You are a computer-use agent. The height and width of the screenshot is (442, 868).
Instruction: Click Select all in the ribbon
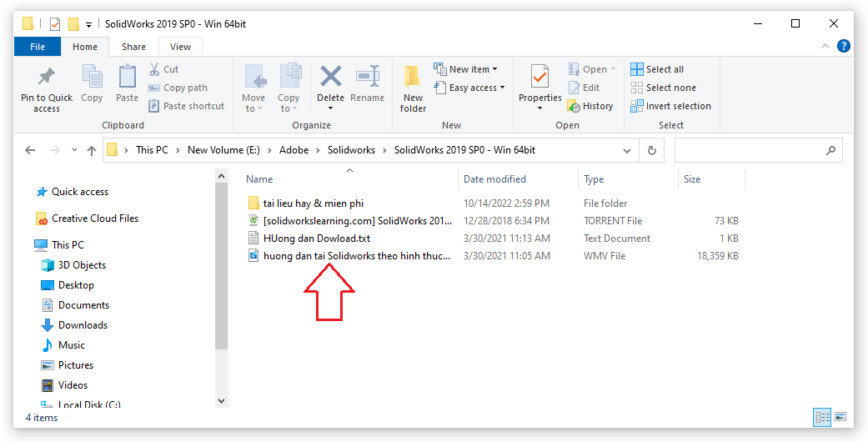(x=657, y=69)
